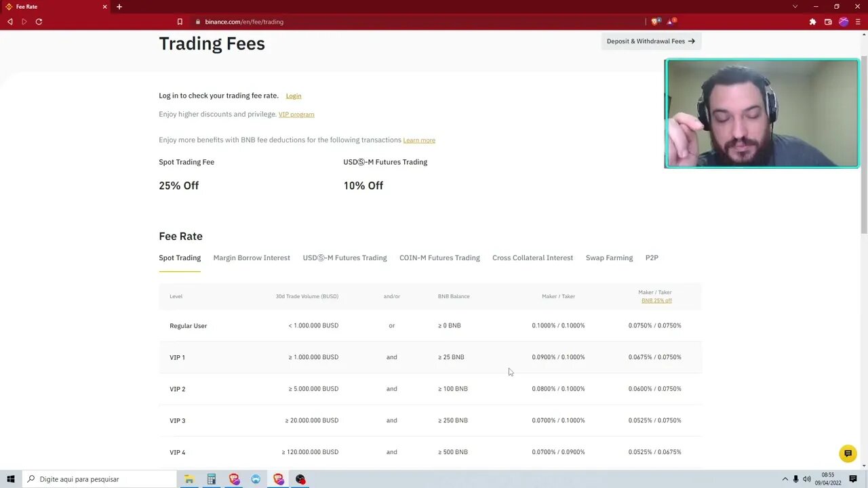Open the VIP program link
This screenshot has height=488, width=868.
click(296, 115)
